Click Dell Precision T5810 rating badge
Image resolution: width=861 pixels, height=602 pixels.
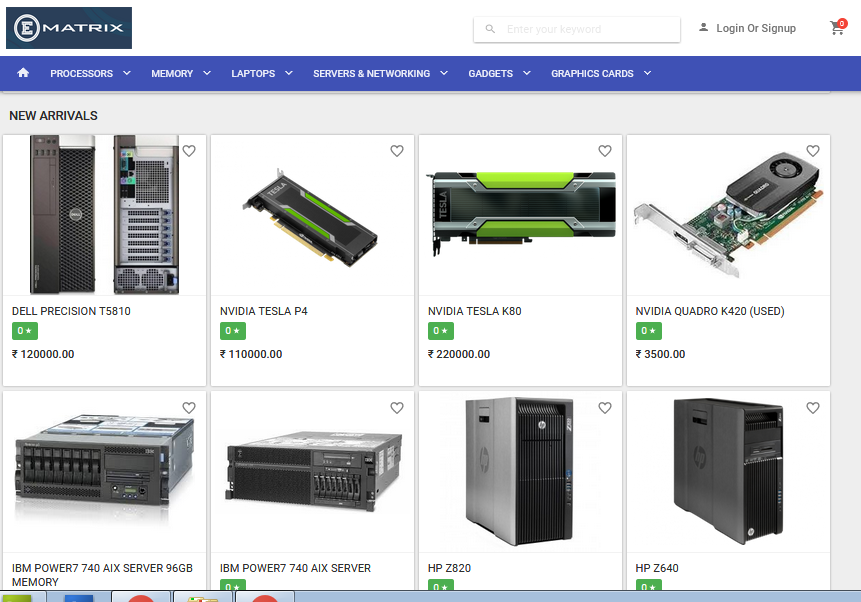tap(25, 331)
